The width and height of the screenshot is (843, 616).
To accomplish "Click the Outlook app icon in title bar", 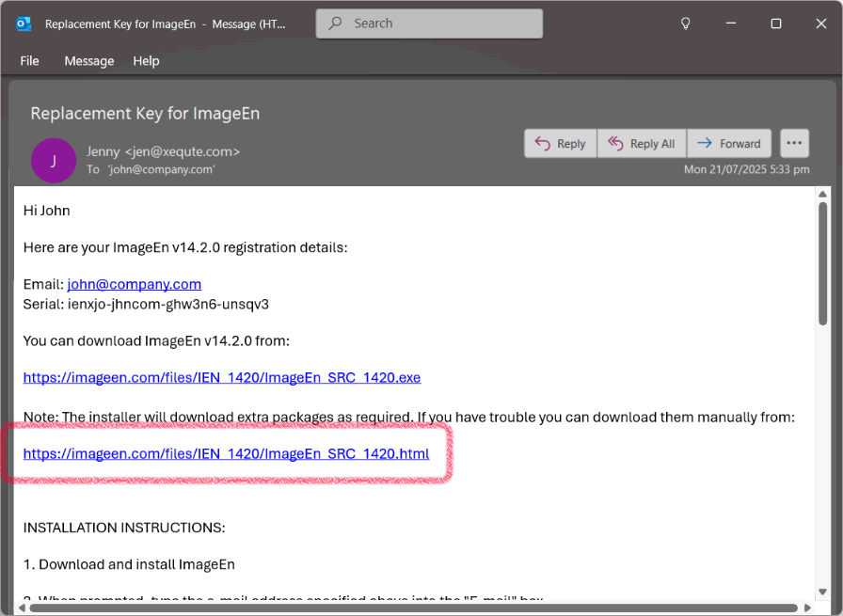I will 24,24.
